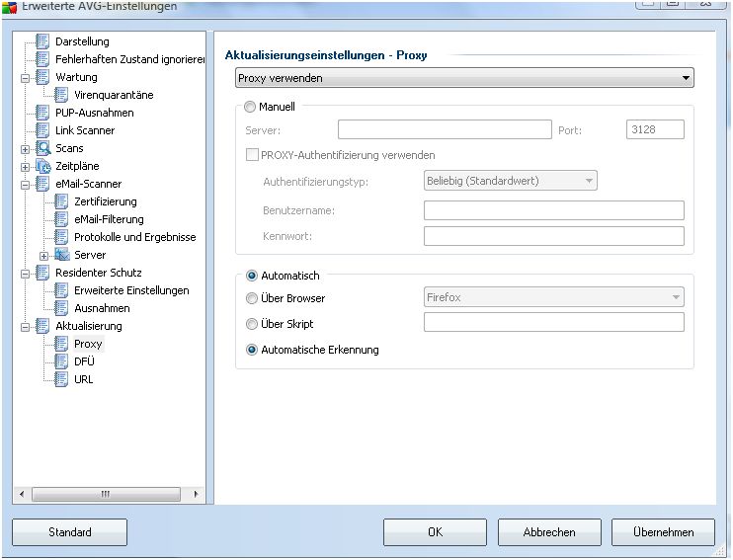733x560 pixels.
Task: Click the Link Scanner icon
Action: (x=42, y=130)
